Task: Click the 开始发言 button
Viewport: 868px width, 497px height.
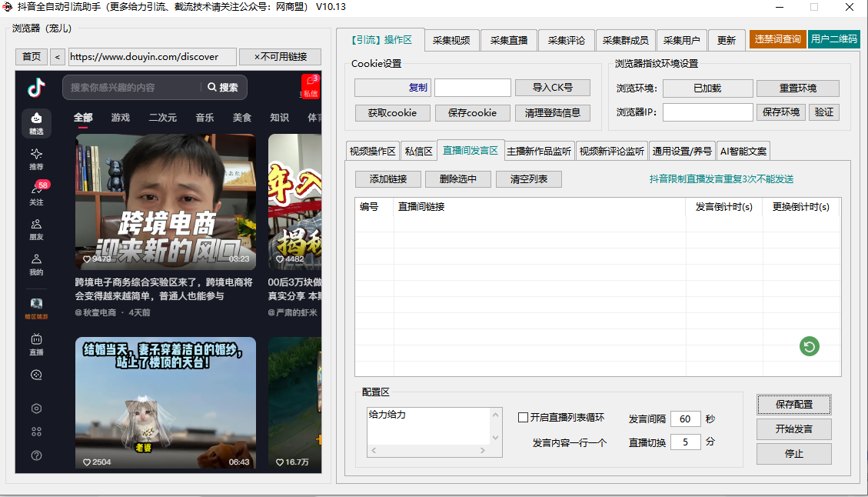Action: (794, 429)
